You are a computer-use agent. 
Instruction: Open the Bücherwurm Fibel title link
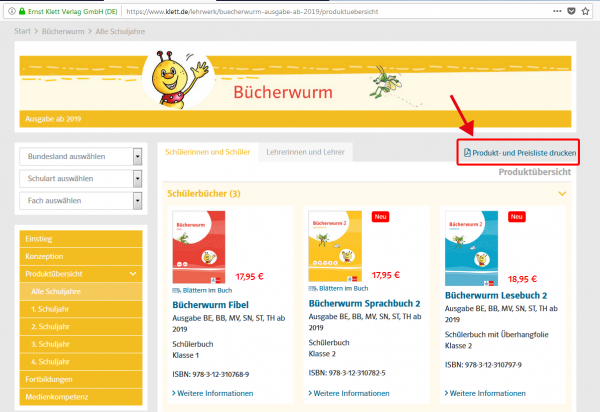tap(210, 305)
